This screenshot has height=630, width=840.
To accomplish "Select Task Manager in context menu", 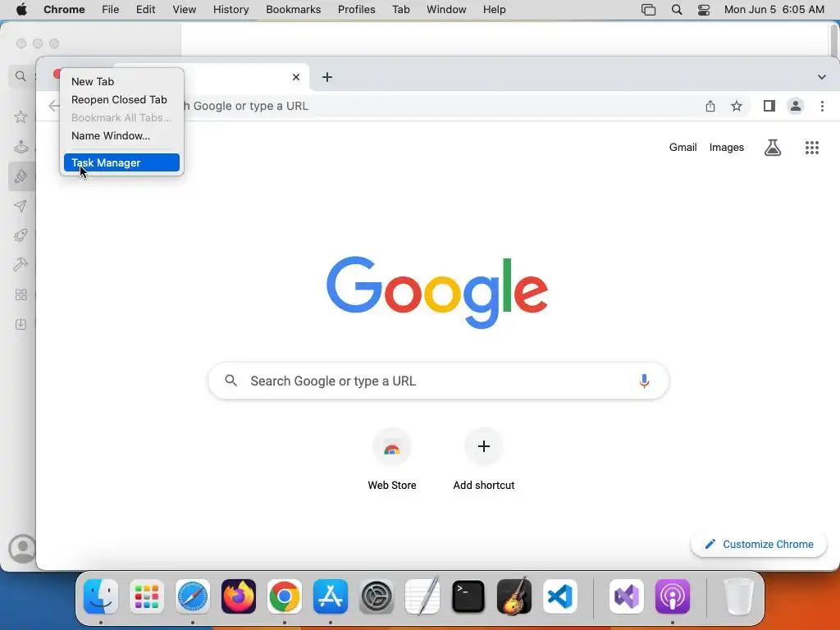I will (x=121, y=163).
